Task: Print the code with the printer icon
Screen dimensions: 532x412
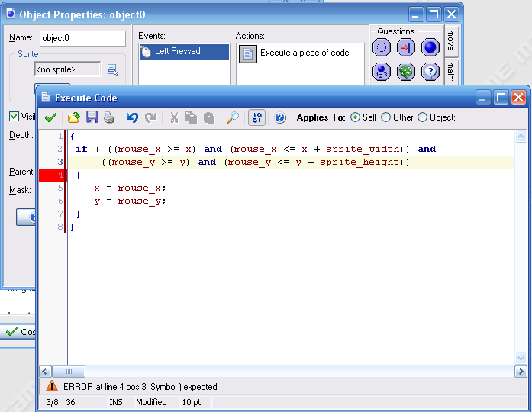Action: point(109,117)
